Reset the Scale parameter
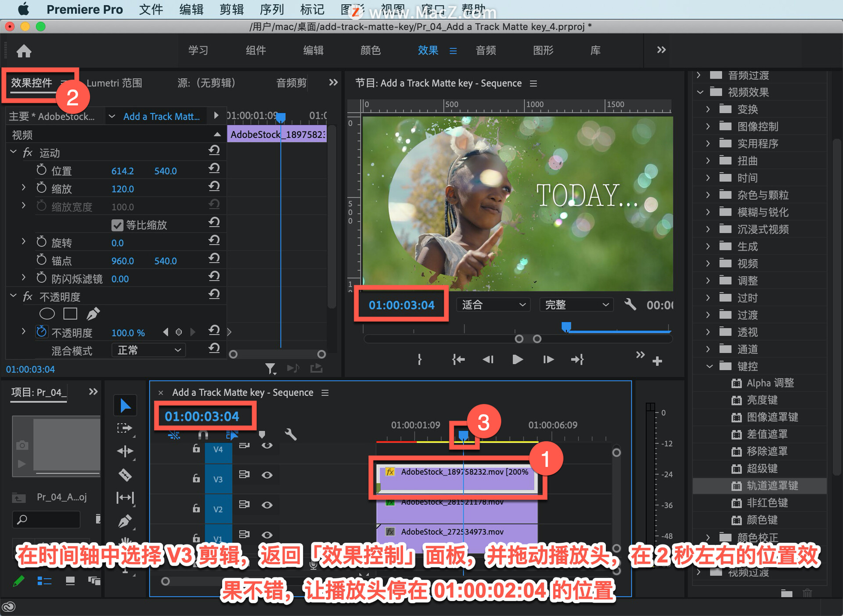This screenshot has height=616, width=843. (214, 186)
